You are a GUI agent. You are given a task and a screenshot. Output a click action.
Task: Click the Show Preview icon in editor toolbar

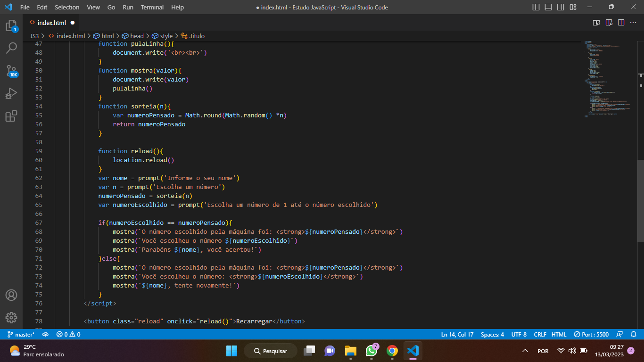point(609,23)
